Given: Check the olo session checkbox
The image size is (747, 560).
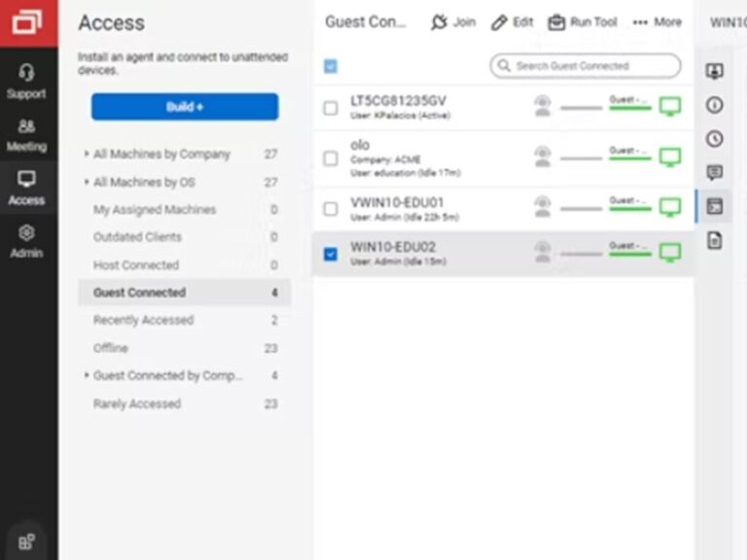Looking at the screenshot, I should [x=330, y=158].
